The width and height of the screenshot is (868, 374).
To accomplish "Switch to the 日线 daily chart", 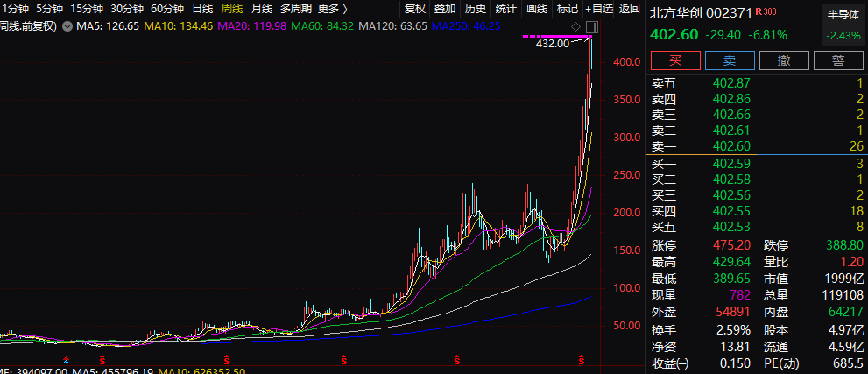I will tap(202, 9).
